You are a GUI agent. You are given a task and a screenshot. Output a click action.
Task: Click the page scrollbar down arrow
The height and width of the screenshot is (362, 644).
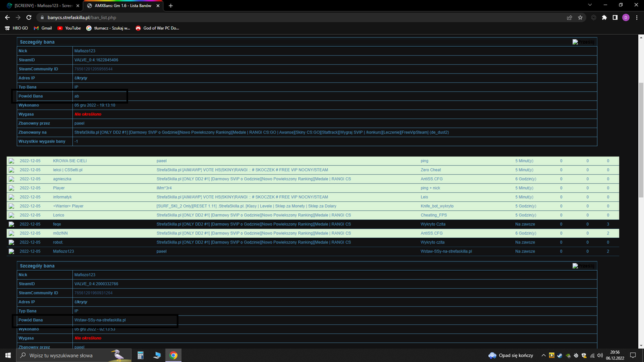tap(641, 345)
